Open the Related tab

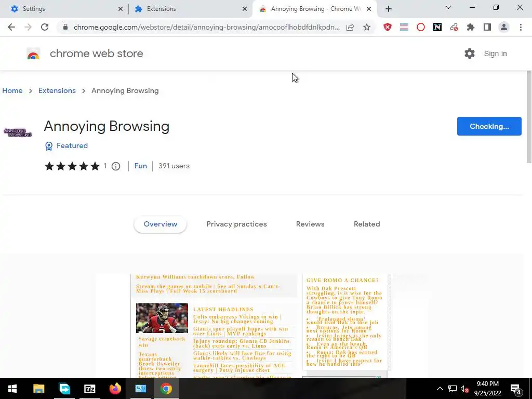(367, 224)
